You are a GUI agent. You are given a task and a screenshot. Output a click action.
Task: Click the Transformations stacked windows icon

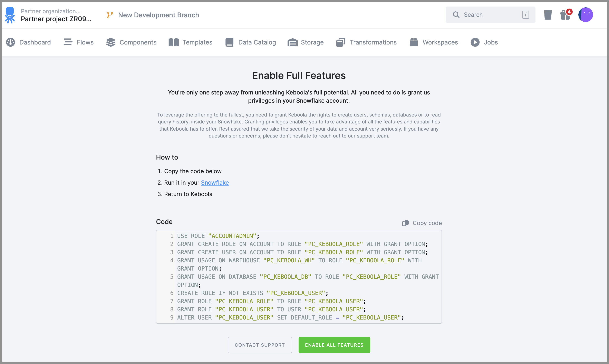[341, 42]
